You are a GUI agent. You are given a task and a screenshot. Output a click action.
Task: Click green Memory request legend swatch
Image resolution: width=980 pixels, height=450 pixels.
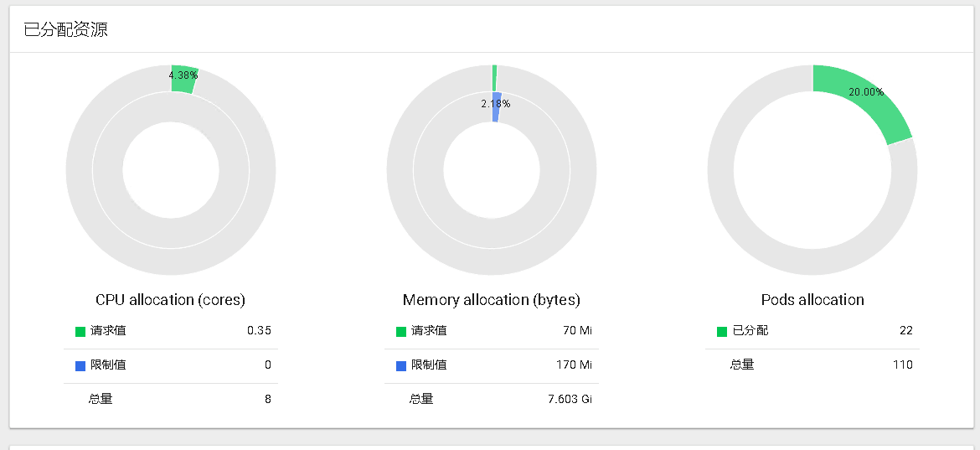pos(401,332)
